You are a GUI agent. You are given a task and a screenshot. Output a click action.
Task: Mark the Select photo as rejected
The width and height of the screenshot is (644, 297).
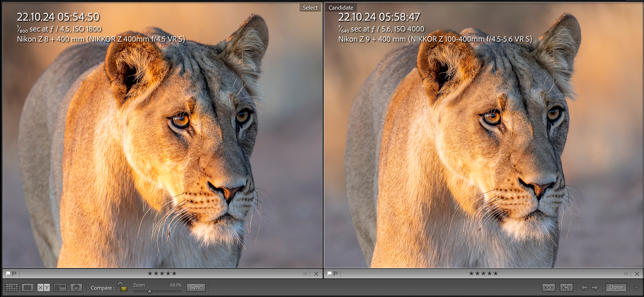point(14,273)
